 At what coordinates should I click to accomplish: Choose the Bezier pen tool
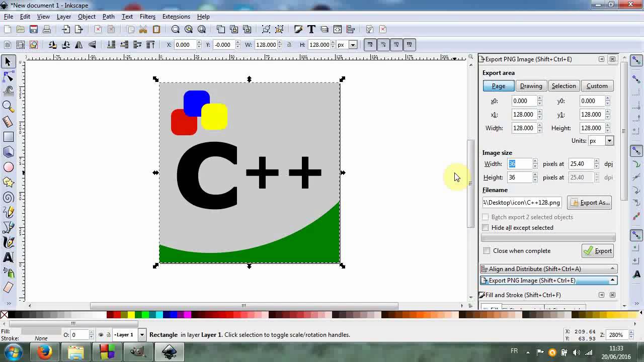[8, 227]
